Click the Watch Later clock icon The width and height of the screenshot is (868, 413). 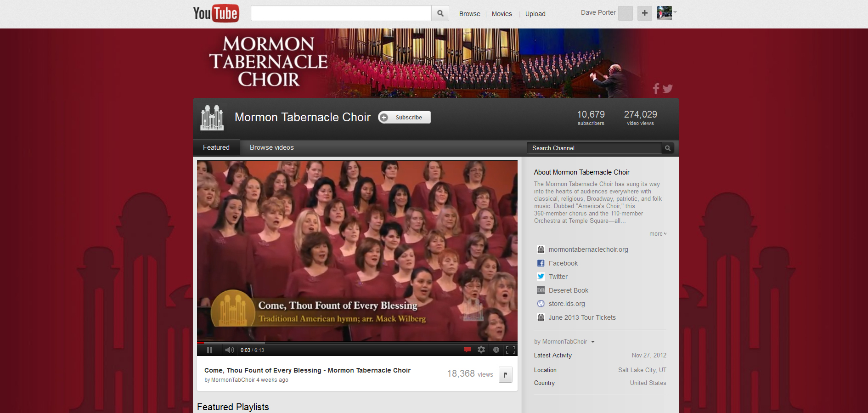(496, 350)
